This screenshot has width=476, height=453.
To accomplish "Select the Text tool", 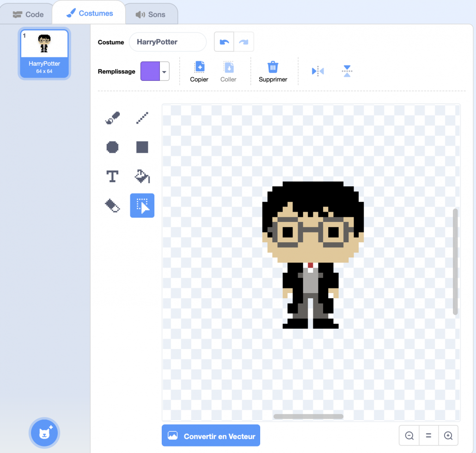I will tap(112, 177).
